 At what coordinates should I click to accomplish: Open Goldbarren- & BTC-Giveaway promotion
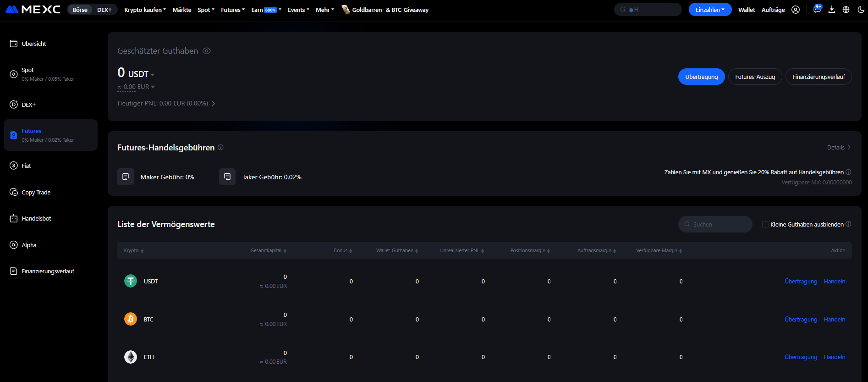390,10
